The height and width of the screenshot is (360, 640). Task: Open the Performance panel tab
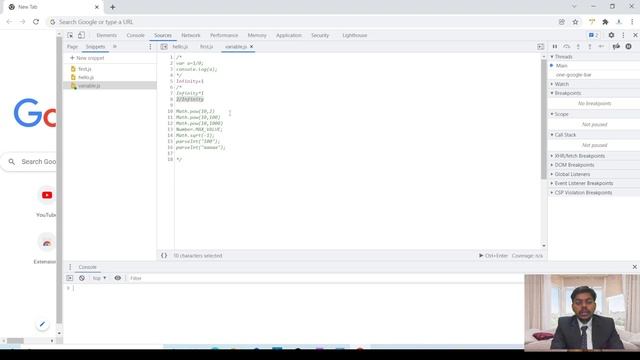click(x=224, y=36)
